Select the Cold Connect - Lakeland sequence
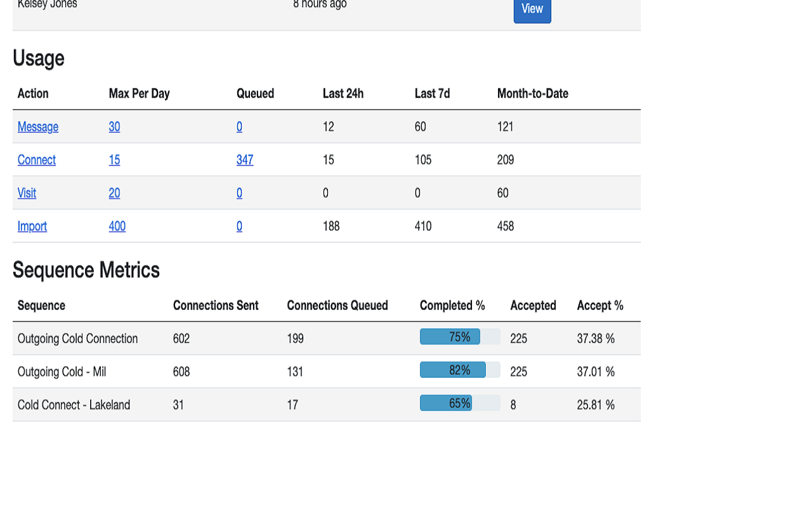 pyautogui.click(x=74, y=404)
